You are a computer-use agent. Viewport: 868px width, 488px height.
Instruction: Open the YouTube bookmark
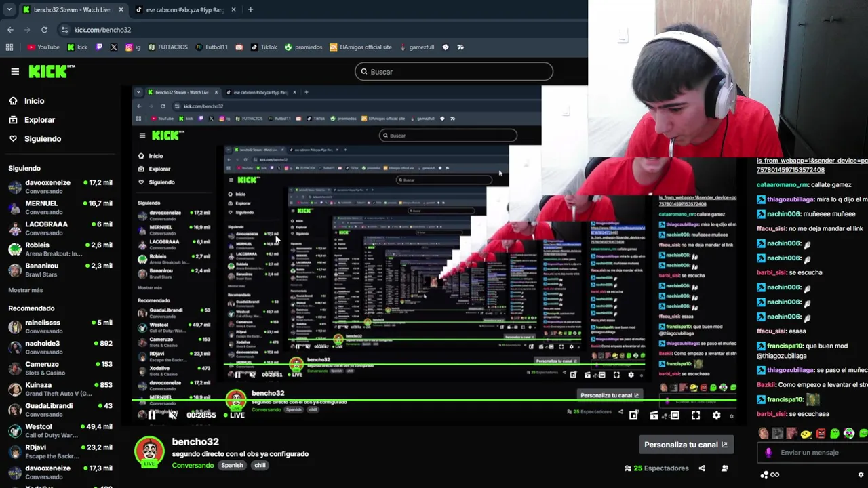43,47
